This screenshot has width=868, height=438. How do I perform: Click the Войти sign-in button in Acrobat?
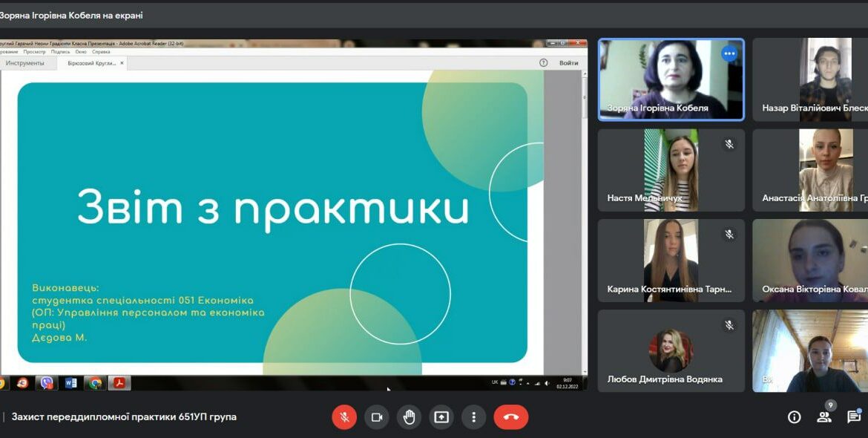pos(568,63)
